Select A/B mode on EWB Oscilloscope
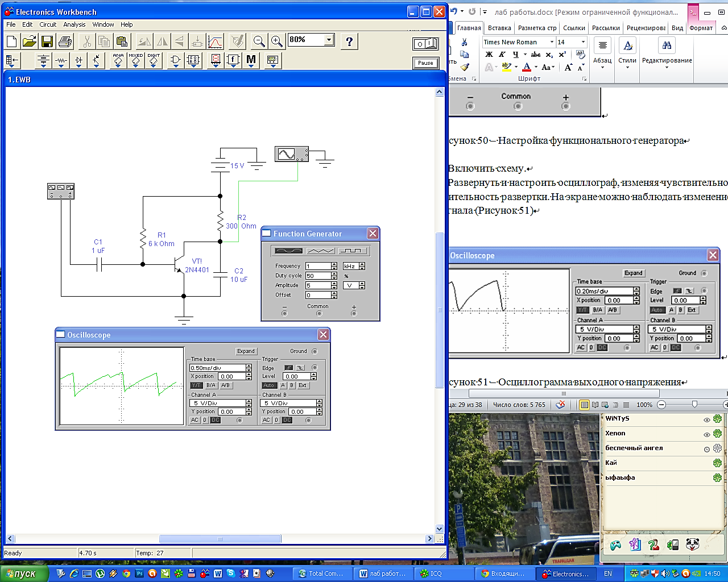Image resolution: width=728 pixels, height=582 pixels. [225, 385]
